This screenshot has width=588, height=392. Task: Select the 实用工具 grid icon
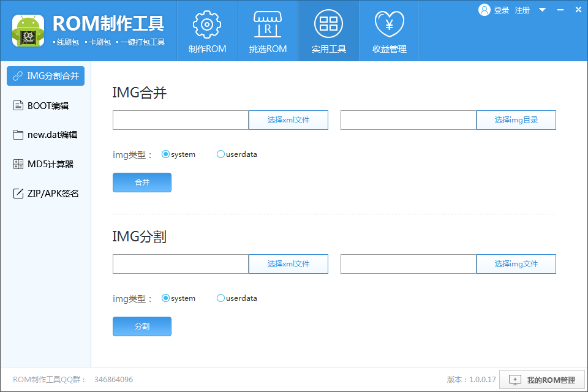328,24
